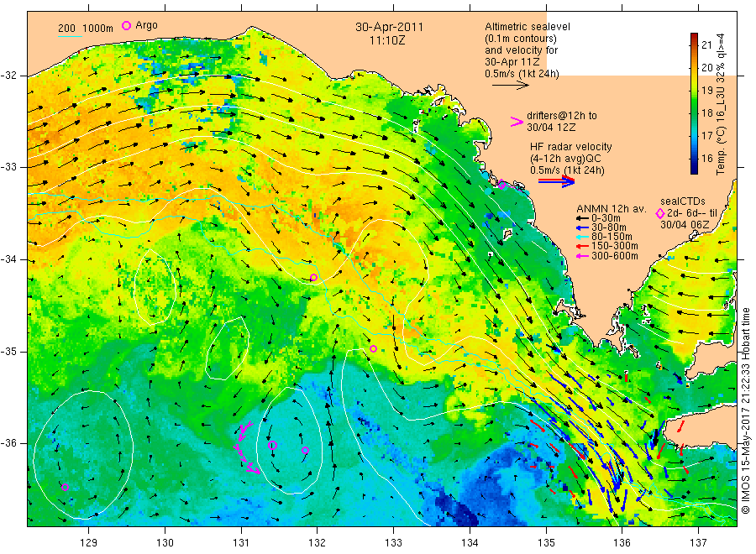Viewport: 756px width, 554px height.
Task: Click the colorbar tick label 18
Action: [x=706, y=113]
